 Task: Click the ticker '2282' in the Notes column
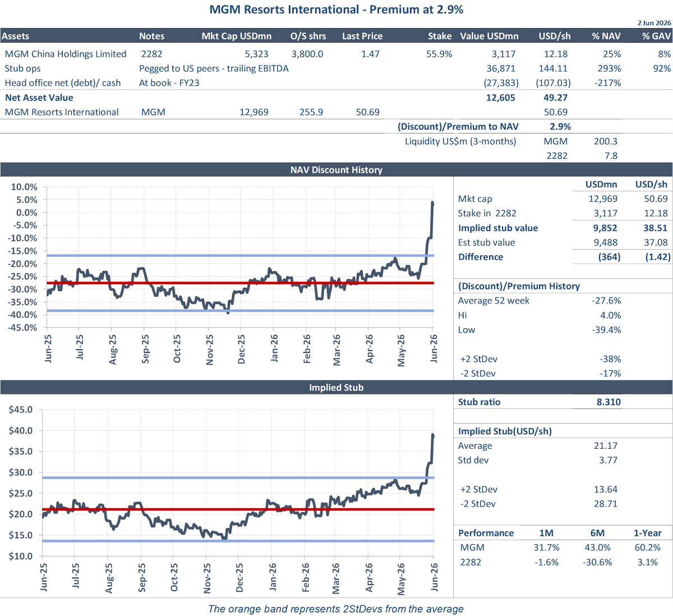tap(151, 54)
